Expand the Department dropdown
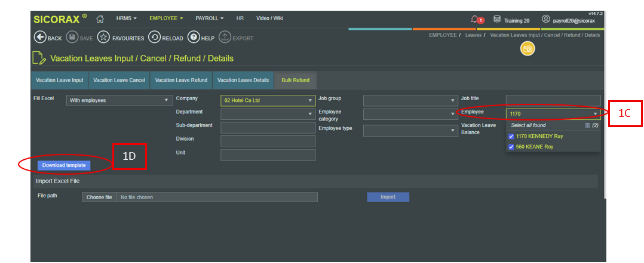 268,114
